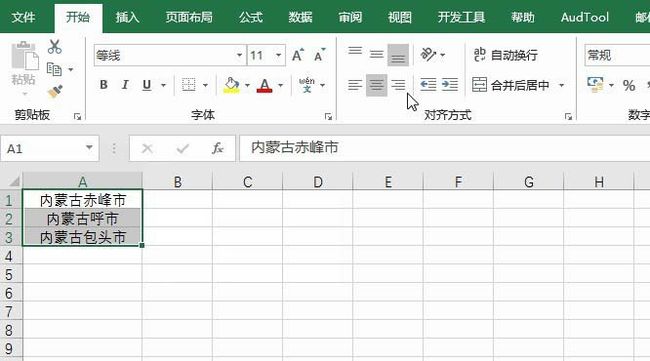Open the 文件 tab
The image size is (650, 361).
[x=24, y=17]
